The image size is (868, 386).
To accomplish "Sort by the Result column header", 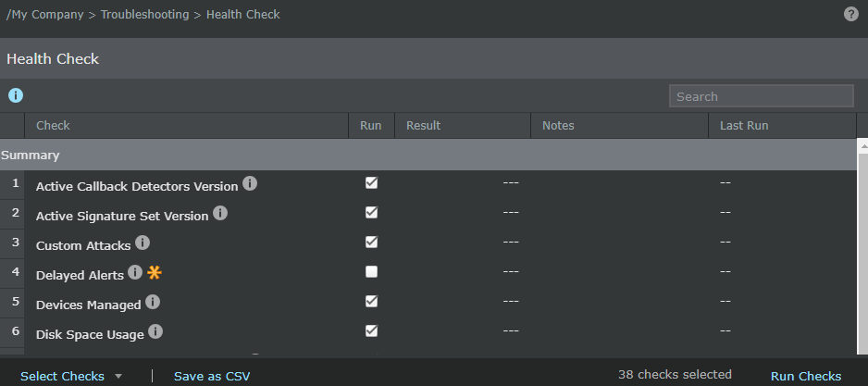I will (x=463, y=126).
